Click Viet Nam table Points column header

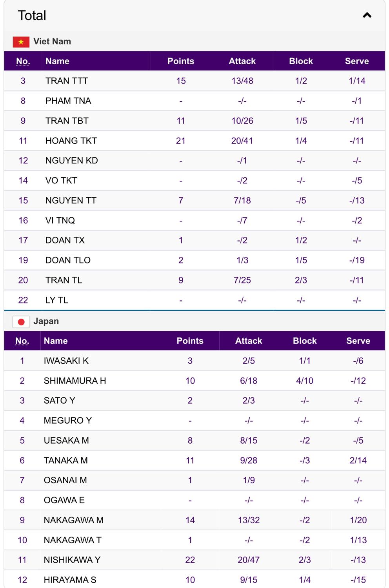point(181,61)
